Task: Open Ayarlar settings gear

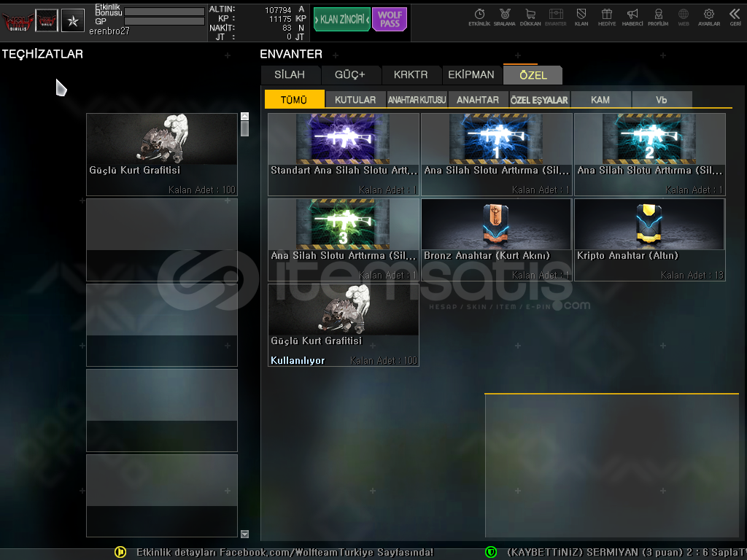Action: pos(708,16)
